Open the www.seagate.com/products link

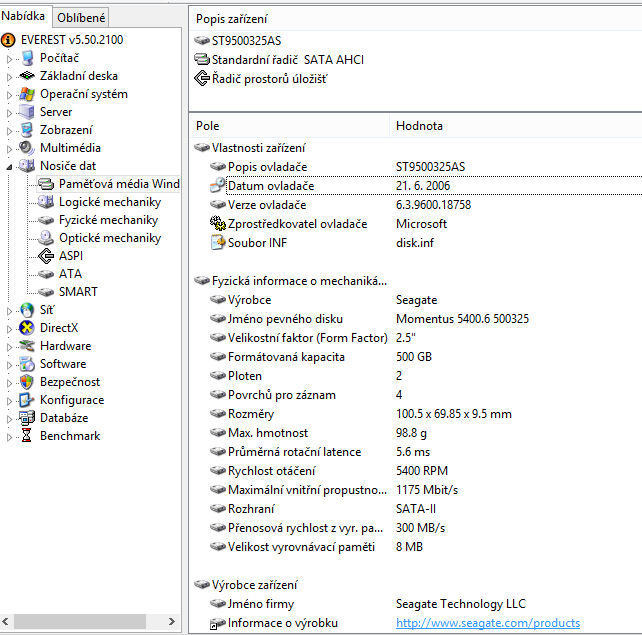[x=487, y=623]
